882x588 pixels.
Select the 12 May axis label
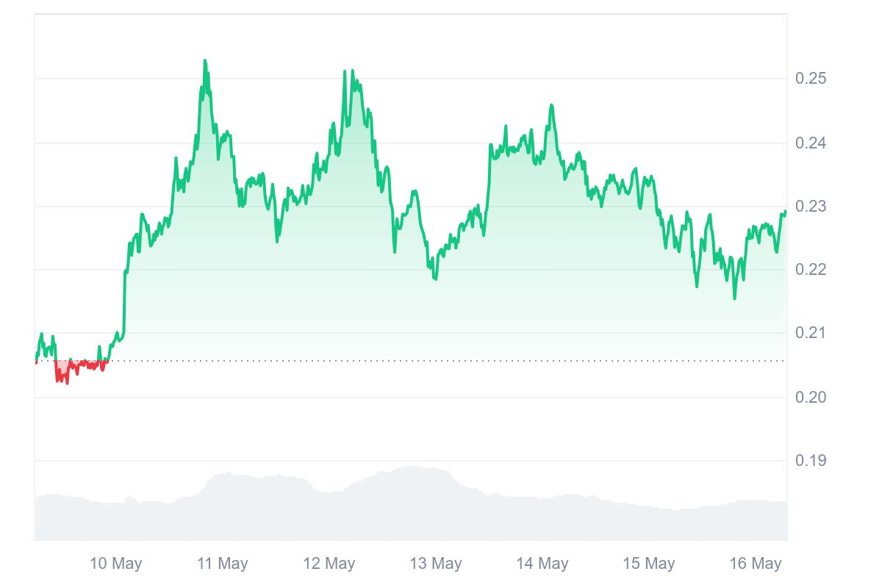[329, 564]
